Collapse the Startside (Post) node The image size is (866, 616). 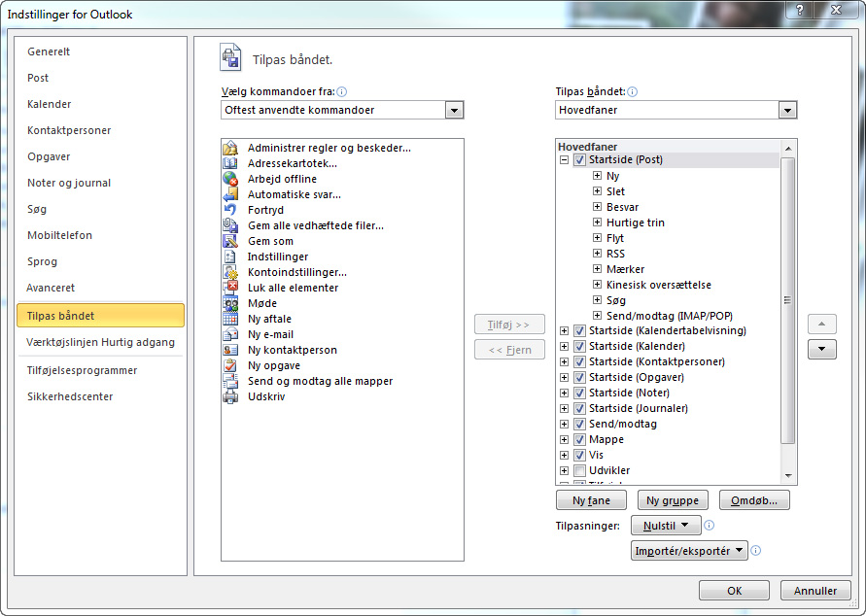click(x=564, y=160)
